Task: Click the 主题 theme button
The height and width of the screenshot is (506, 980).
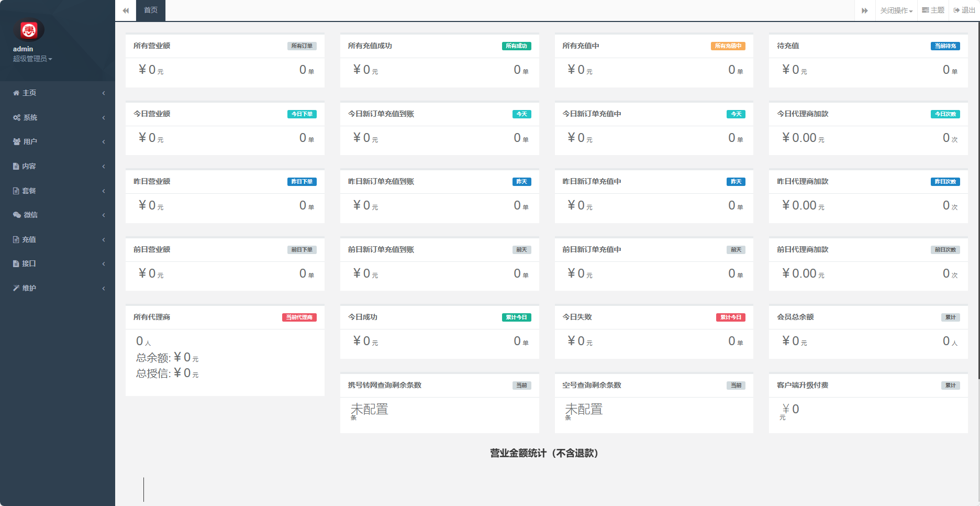Action: click(x=933, y=10)
